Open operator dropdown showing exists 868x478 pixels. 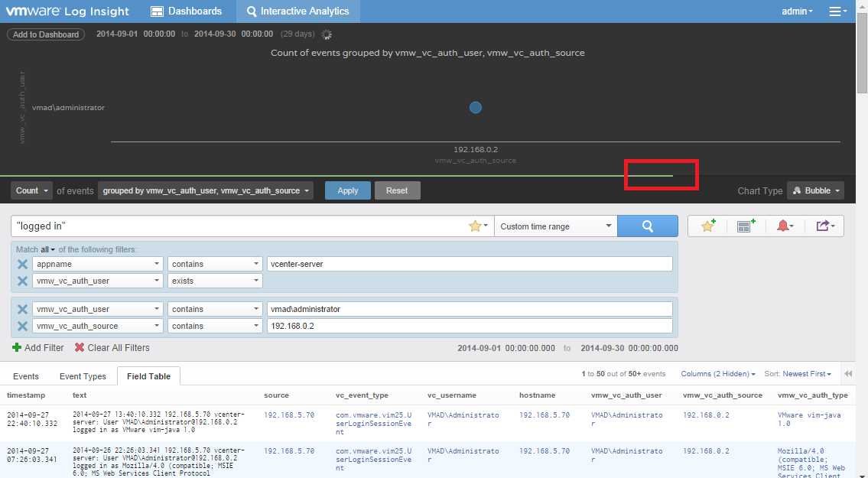215,281
